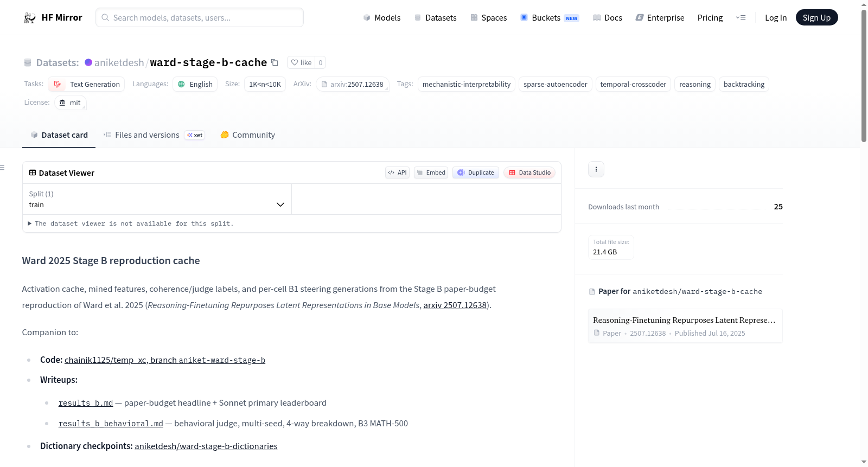Image resolution: width=868 pixels, height=467 pixels.
Task: Click the backtracking tag
Action: click(x=744, y=84)
